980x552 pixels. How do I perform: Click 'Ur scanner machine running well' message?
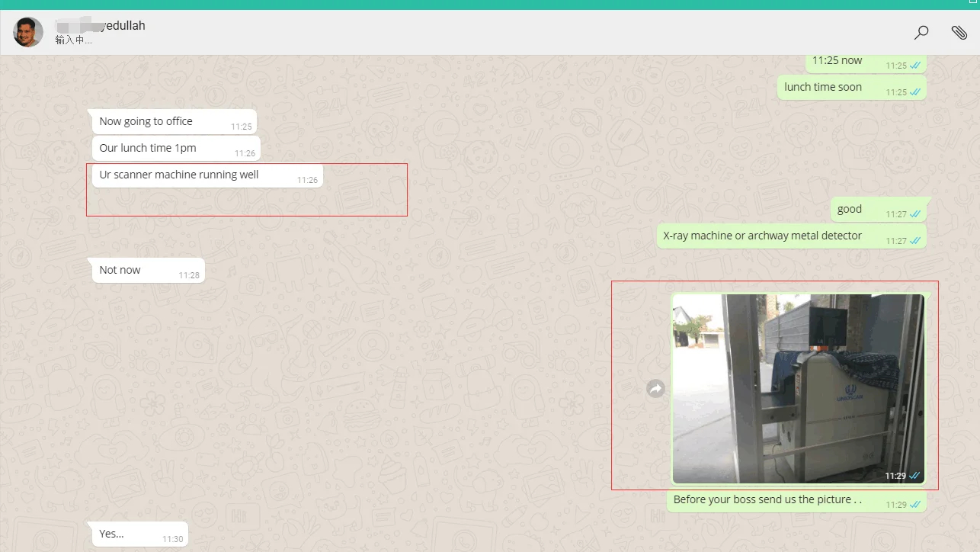click(x=179, y=175)
